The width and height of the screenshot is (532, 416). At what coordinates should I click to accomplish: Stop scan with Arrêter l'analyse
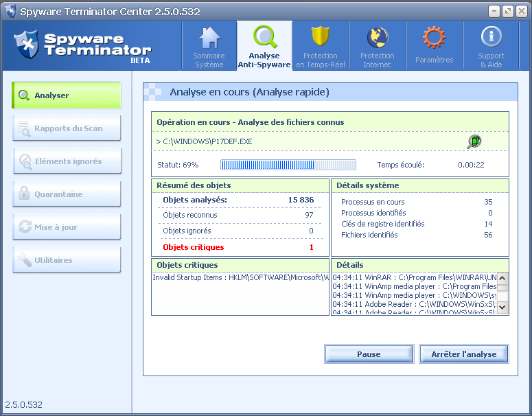(x=464, y=354)
